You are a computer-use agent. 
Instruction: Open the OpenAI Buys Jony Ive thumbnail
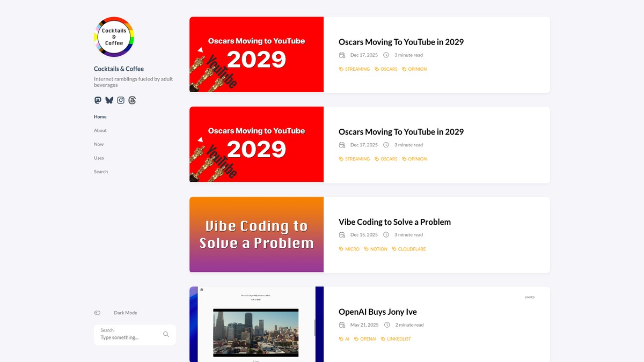pyautogui.click(x=257, y=324)
